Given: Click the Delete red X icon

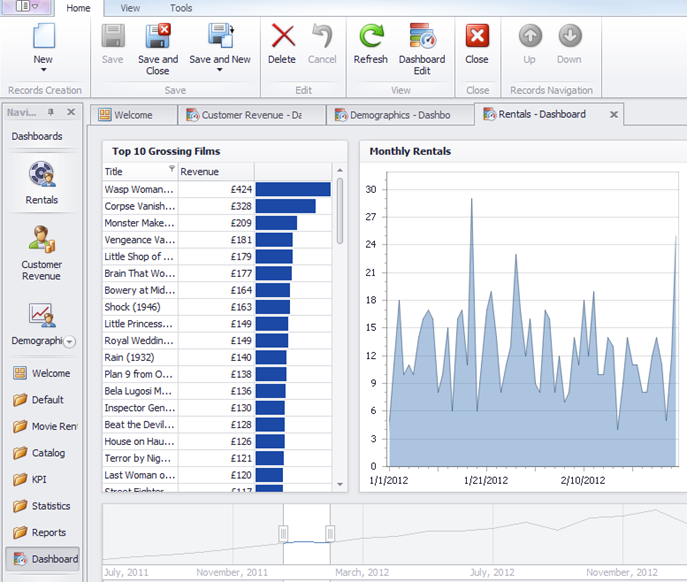Looking at the screenshot, I should tap(282, 38).
